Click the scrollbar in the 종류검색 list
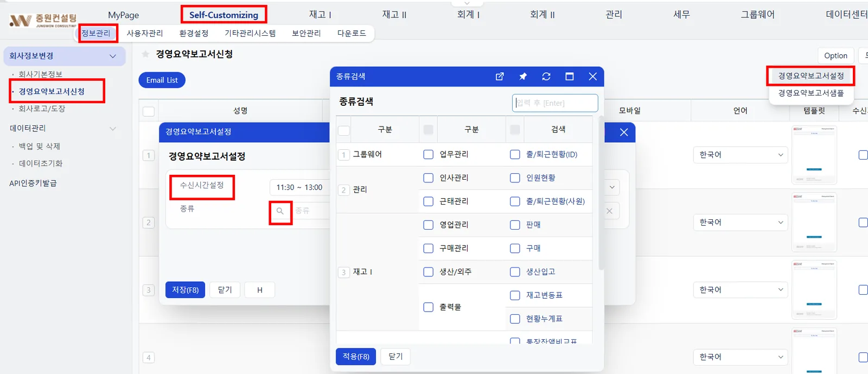The height and width of the screenshot is (374, 868). click(601, 193)
